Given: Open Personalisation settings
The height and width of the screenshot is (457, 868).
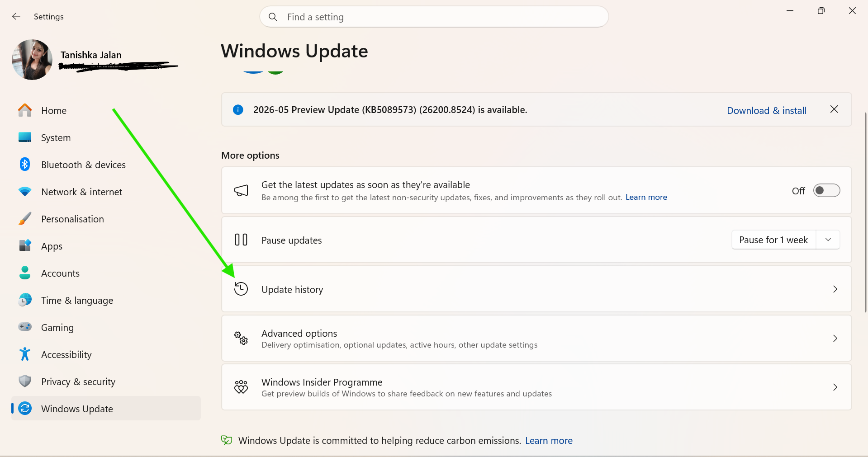Looking at the screenshot, I should click(106, 219).
